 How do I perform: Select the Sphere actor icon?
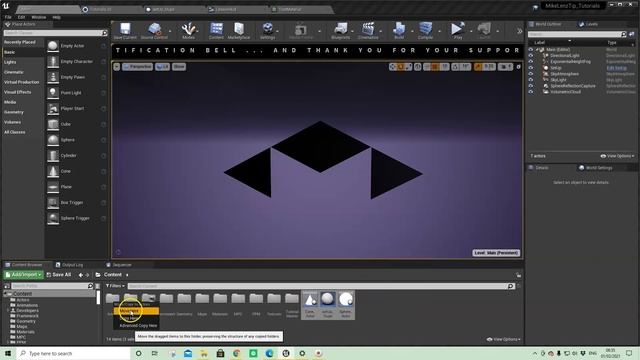pyautogui.click(x=53, y=140)
